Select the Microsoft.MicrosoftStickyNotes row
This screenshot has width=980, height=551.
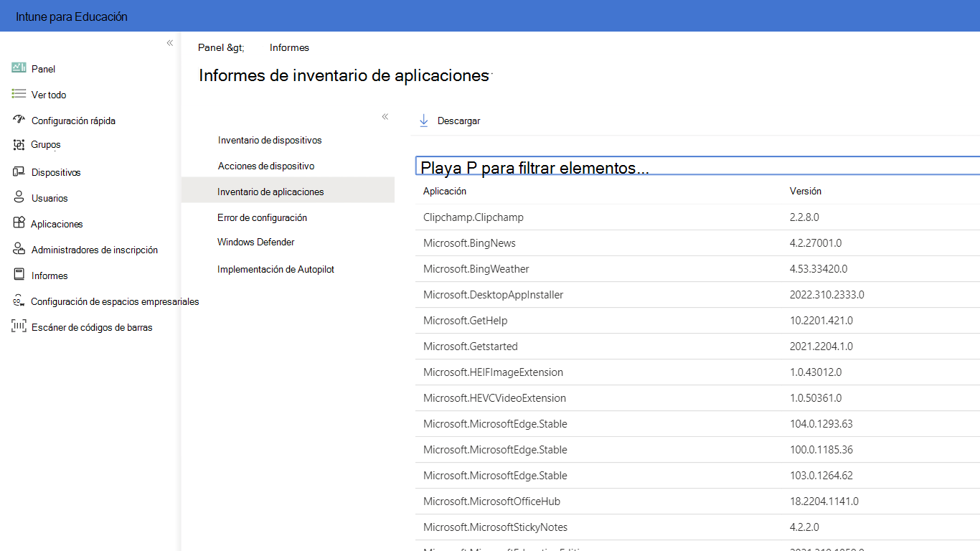pyautogui.click(x=697, y=527)
